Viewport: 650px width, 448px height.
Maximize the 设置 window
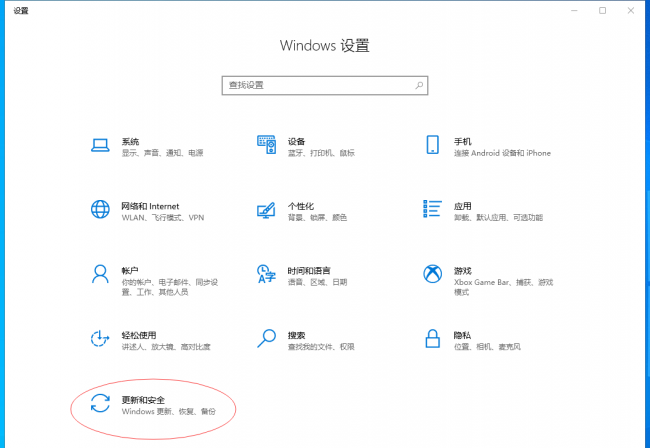(602, 11)
